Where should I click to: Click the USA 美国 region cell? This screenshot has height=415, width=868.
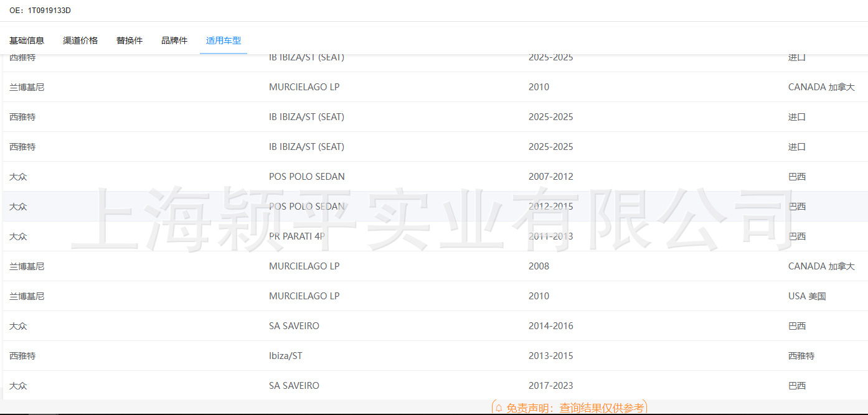pyautogui.click(x=807, y=296)
